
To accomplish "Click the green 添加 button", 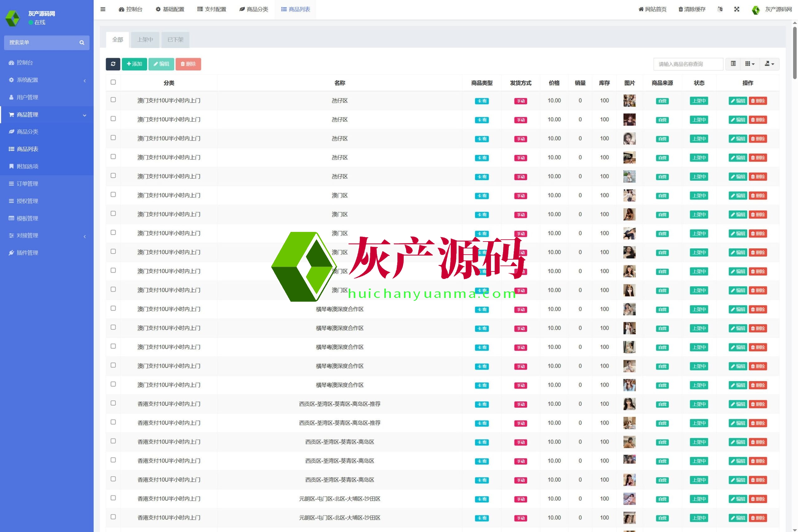I will [x=134, y=64].
